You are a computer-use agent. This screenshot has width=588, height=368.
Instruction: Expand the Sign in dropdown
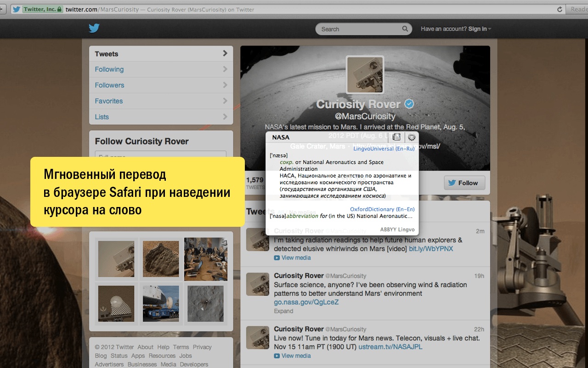(x=480, y=29)
